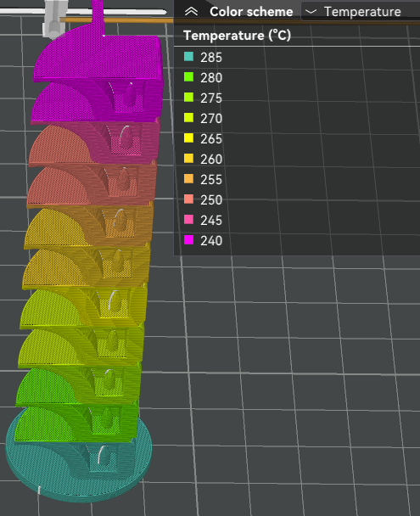This screenshot has width=420, height=516.
Task: Click the 255 temperature color swatch
Action: coord(188,179)
